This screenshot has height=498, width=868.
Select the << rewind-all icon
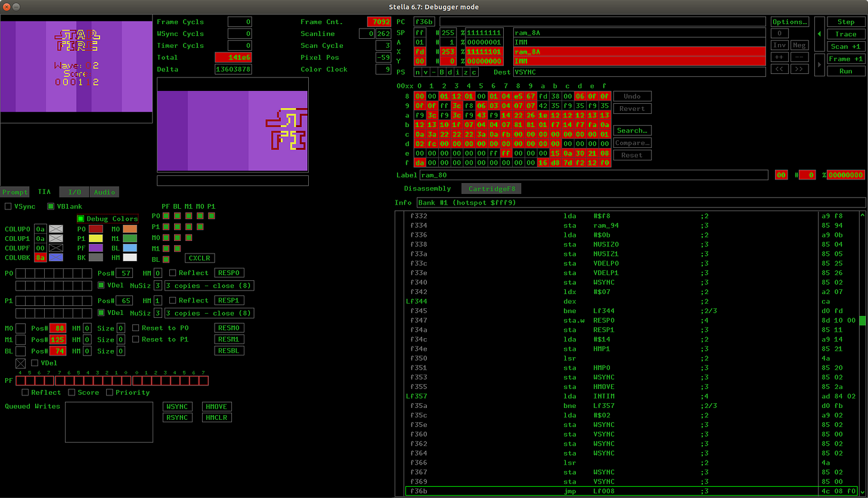tap(779, 69)
